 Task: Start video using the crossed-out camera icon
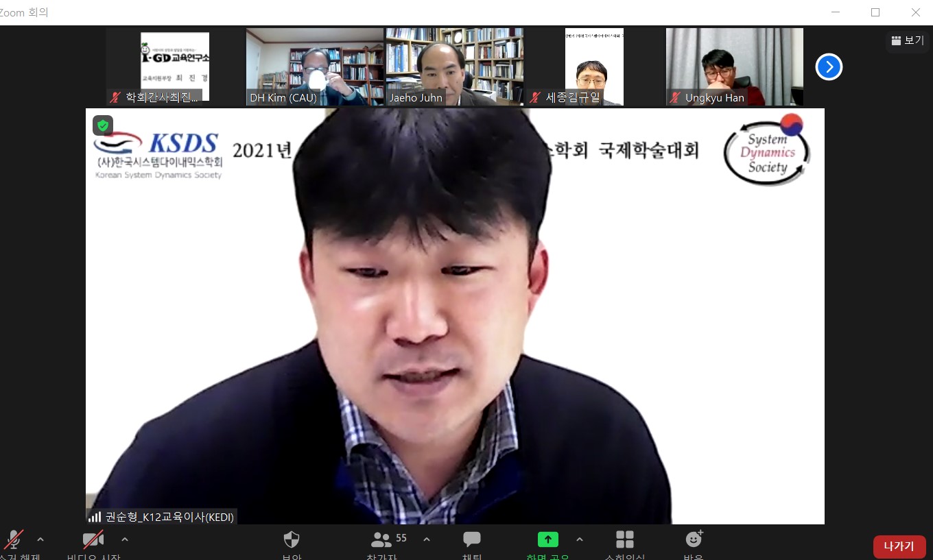pyautogui.click(x=93, y=540)
